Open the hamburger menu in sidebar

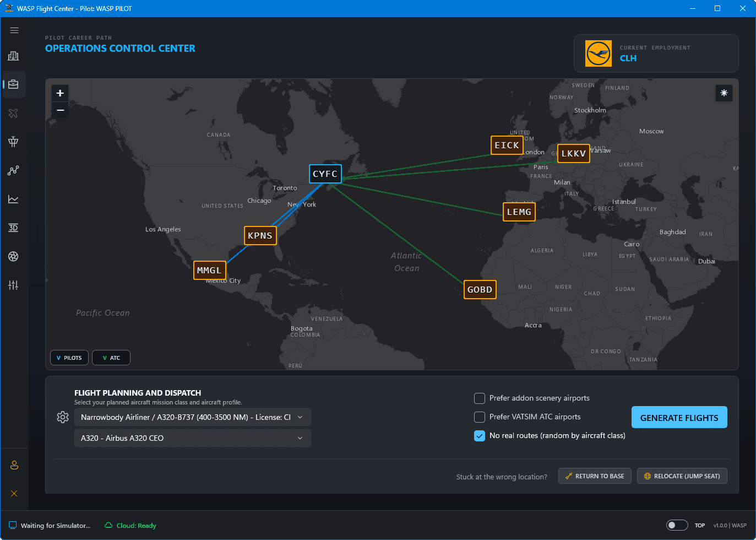(x=14, y=30)
